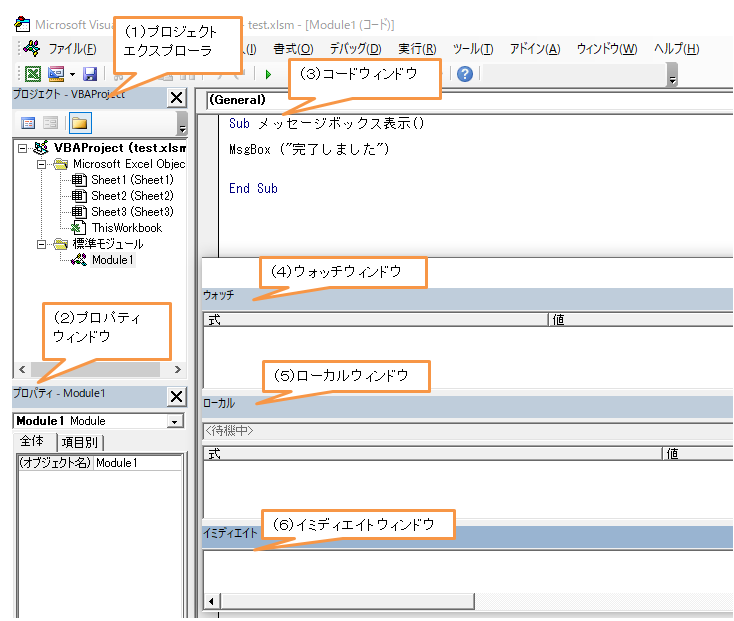Switch to the 全体 properties tab

click(32, 441)
